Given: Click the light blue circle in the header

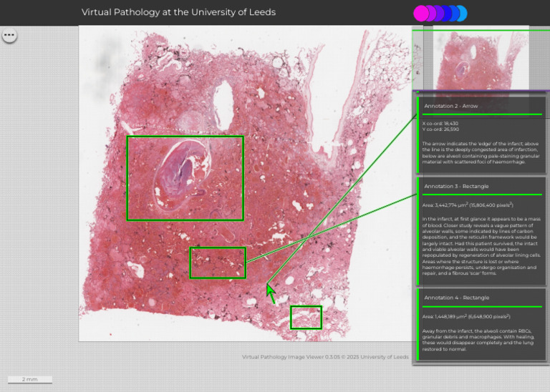Looking at the screenshot, I should point(462,13).
